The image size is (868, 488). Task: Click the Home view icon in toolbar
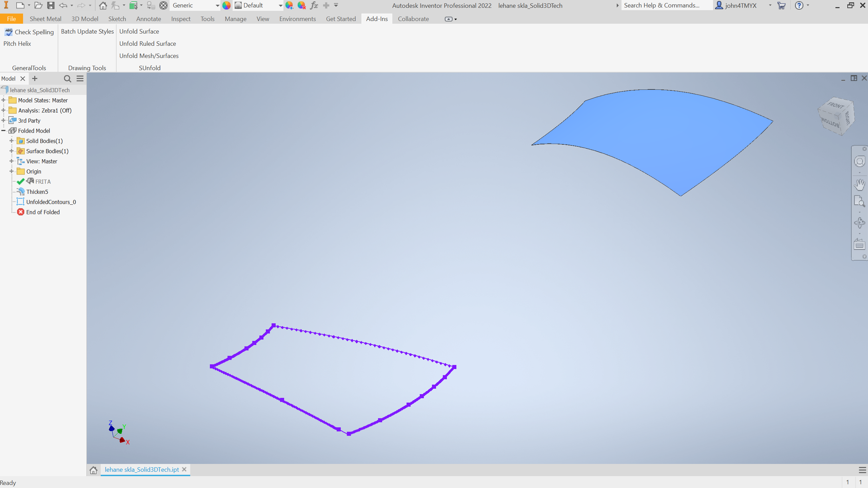(x=103, y=5)
